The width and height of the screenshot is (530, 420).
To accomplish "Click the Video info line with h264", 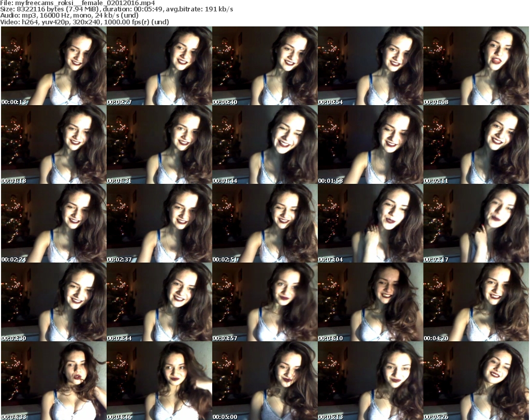I will (x=84, y=22).
